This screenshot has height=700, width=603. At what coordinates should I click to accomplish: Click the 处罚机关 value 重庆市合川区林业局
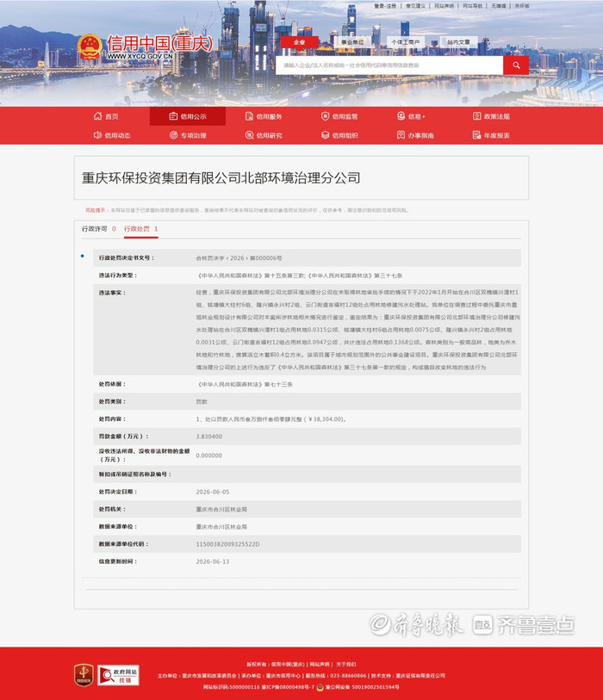221,510
